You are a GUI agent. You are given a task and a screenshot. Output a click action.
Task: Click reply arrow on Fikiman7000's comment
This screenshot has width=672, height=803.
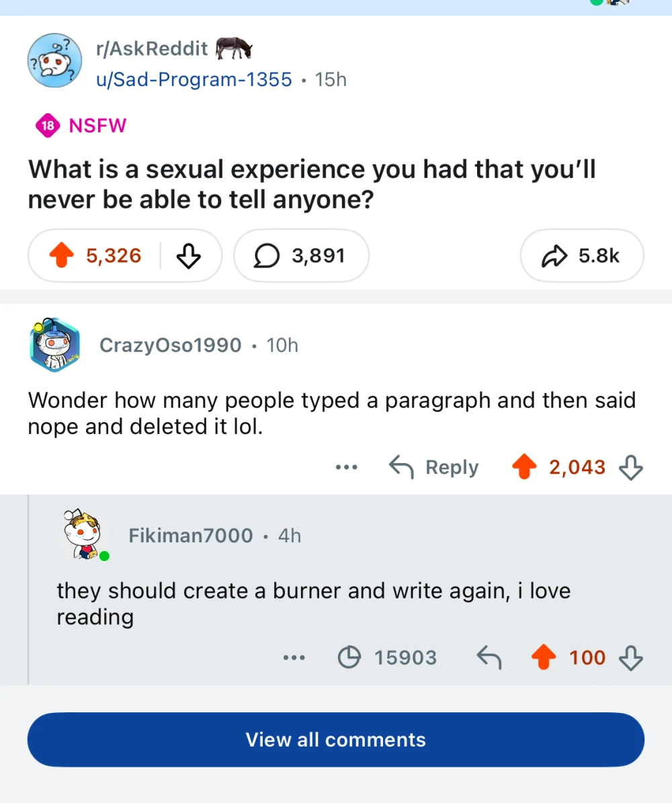489,658
